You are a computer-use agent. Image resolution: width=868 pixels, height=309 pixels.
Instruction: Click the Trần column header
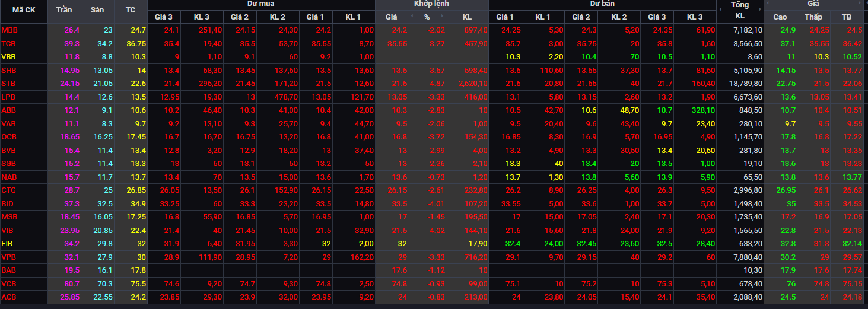pyautogui.click(x=64, y=10)
